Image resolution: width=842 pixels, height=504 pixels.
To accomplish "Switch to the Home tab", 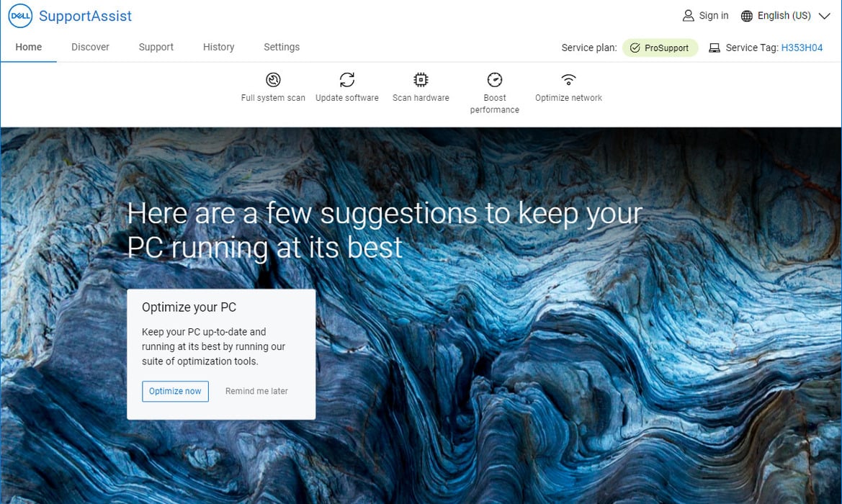I will click(29, 48).
